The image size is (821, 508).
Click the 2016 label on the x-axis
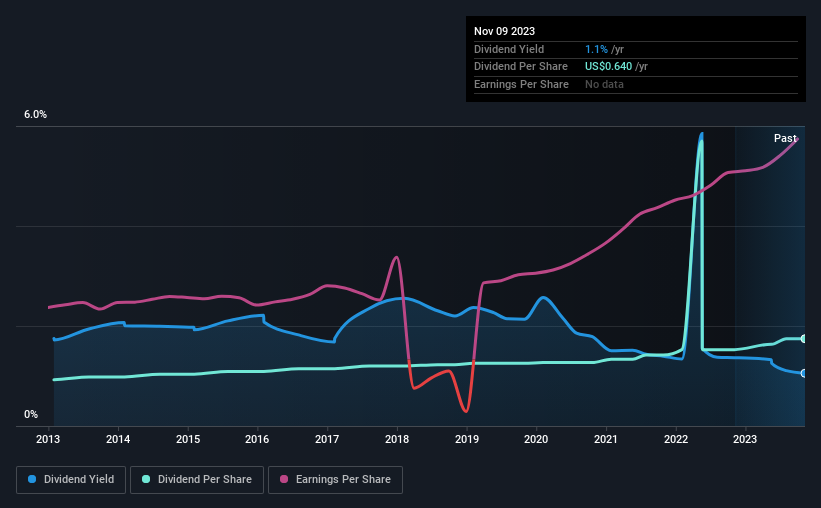pyautogui.click(x=257, y=439)
